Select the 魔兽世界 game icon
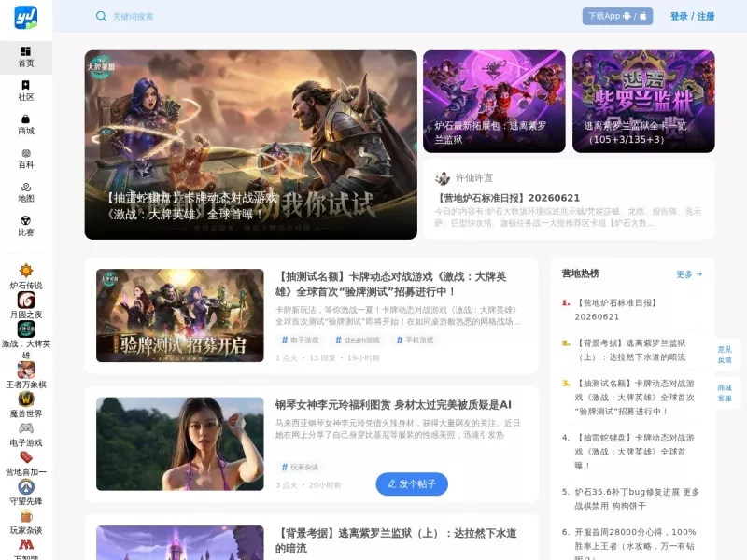Image resolution: width=747 pixels, height=560 pixels. [x=26, y=399]
